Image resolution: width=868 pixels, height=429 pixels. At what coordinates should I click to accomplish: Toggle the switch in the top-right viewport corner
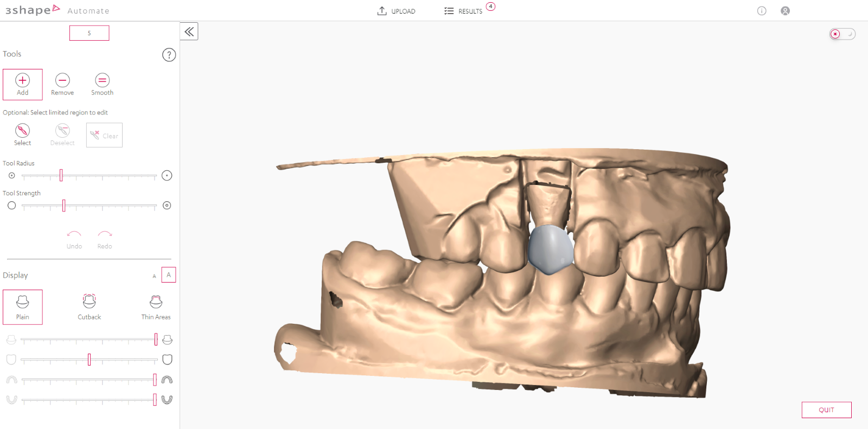pos(842,34)
